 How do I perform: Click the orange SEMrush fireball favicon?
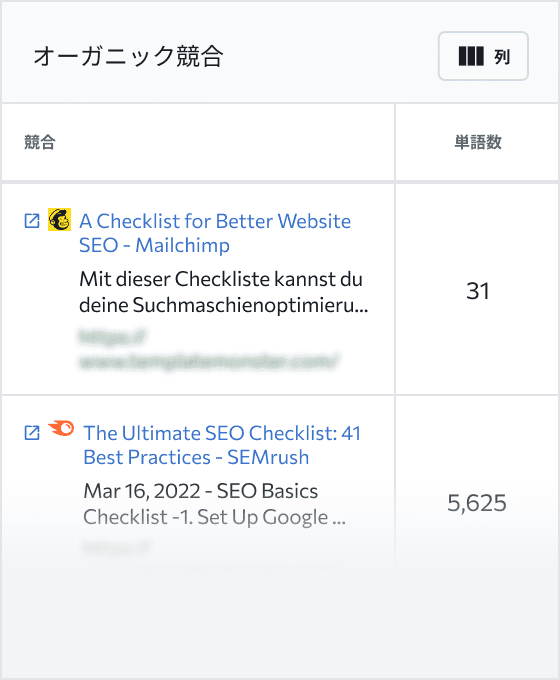(x=61, y=428)
